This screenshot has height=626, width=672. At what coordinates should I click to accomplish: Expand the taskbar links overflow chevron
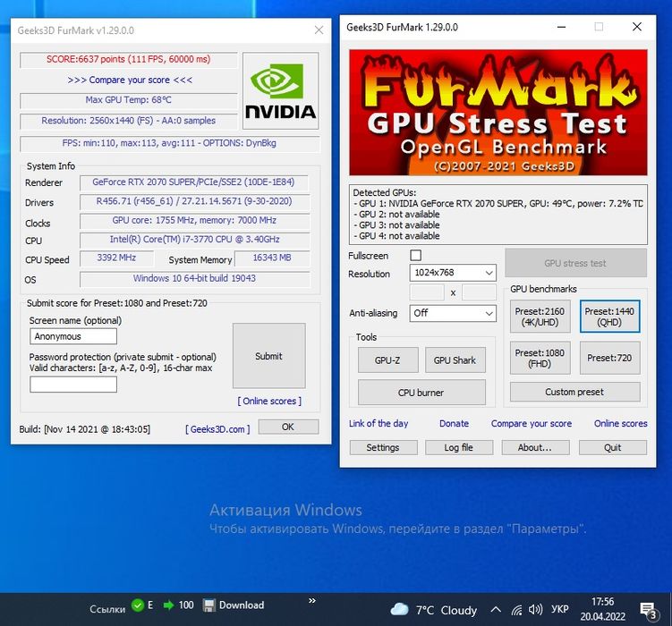[x=312, y=601]
